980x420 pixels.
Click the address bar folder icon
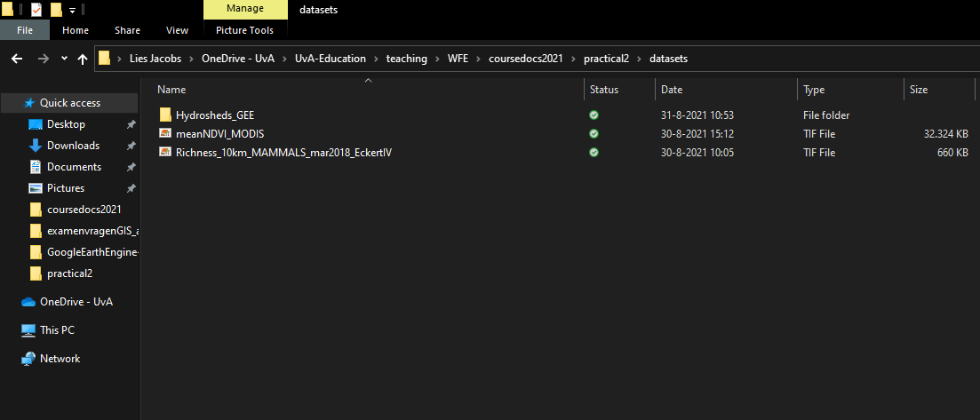coord(104,59)
